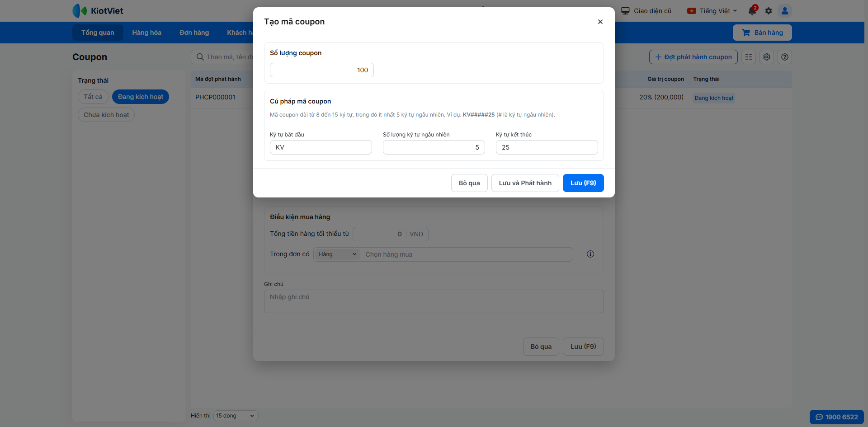The image size is (868, 427).
Task: Click the search magnifier icon
Action: point(200,57)
